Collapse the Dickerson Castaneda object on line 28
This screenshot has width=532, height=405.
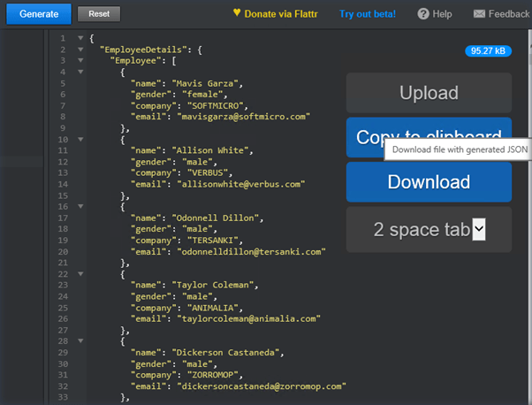click(x=80, y=340)
